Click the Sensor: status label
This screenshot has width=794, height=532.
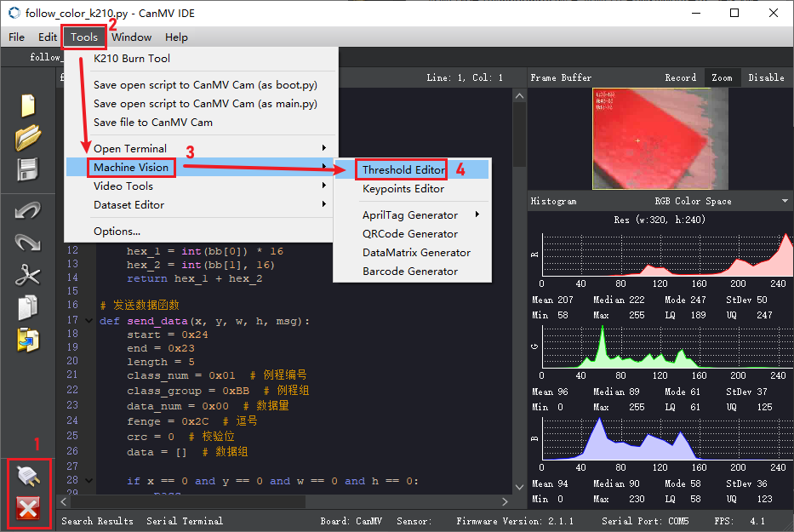point(414,521)
